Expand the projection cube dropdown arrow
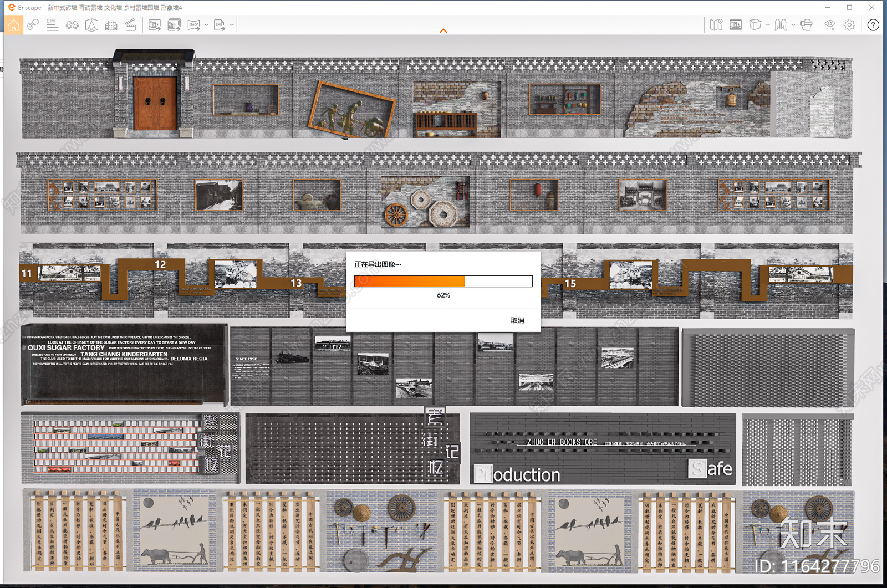 coord(768,25)
